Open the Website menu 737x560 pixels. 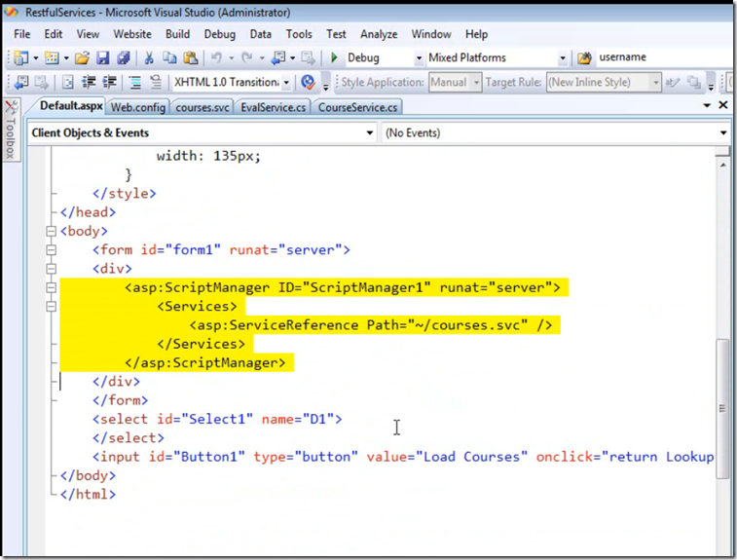[x=132, y=34]
